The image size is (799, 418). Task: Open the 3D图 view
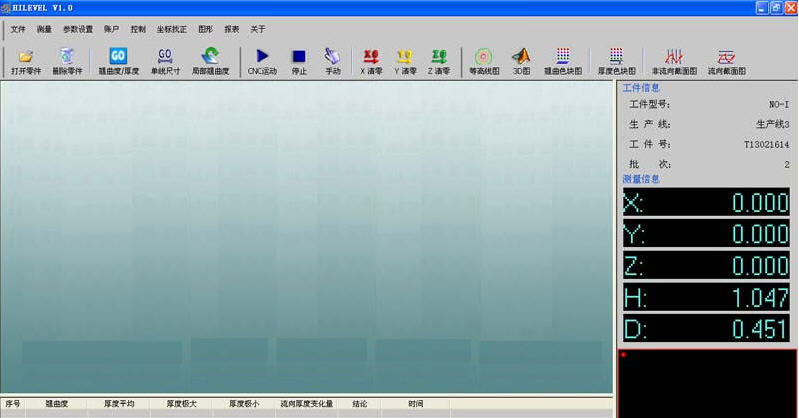tap(521, 62)
